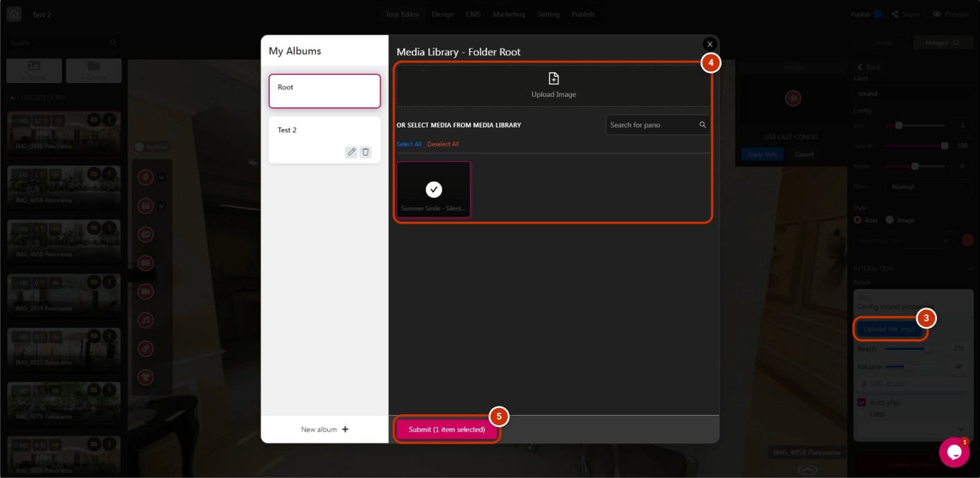Adjust the Opacity slider
This screenshot has height=478, width=980.
coord(944,146)
